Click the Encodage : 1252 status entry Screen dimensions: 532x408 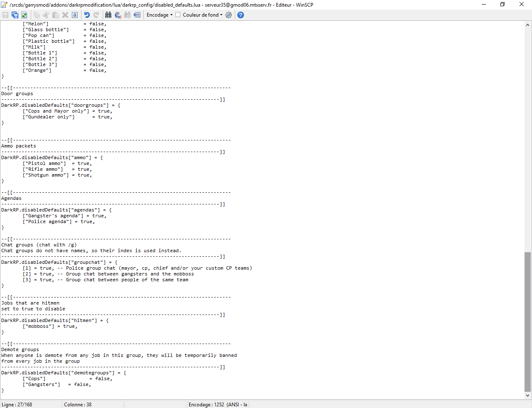click(x=218, y=405)
